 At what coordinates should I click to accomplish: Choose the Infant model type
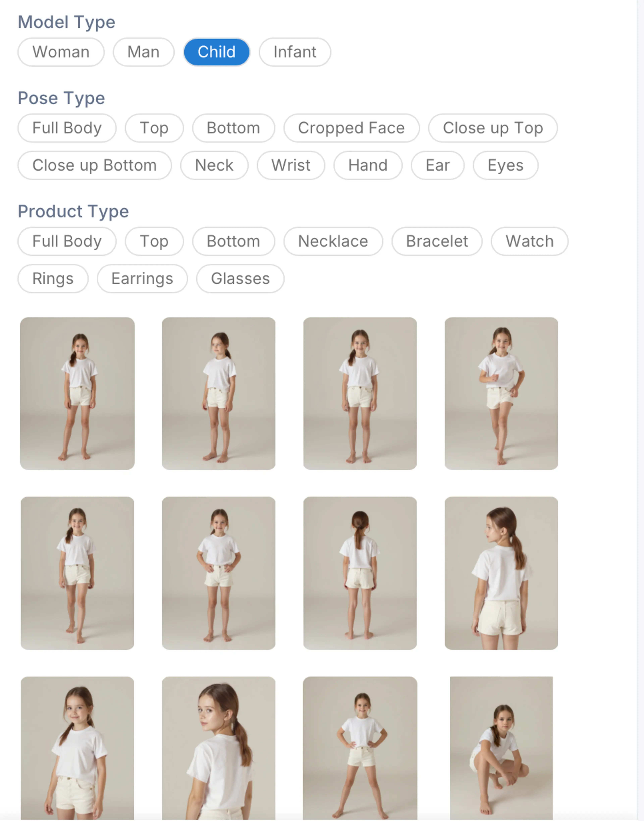point(295,52)
